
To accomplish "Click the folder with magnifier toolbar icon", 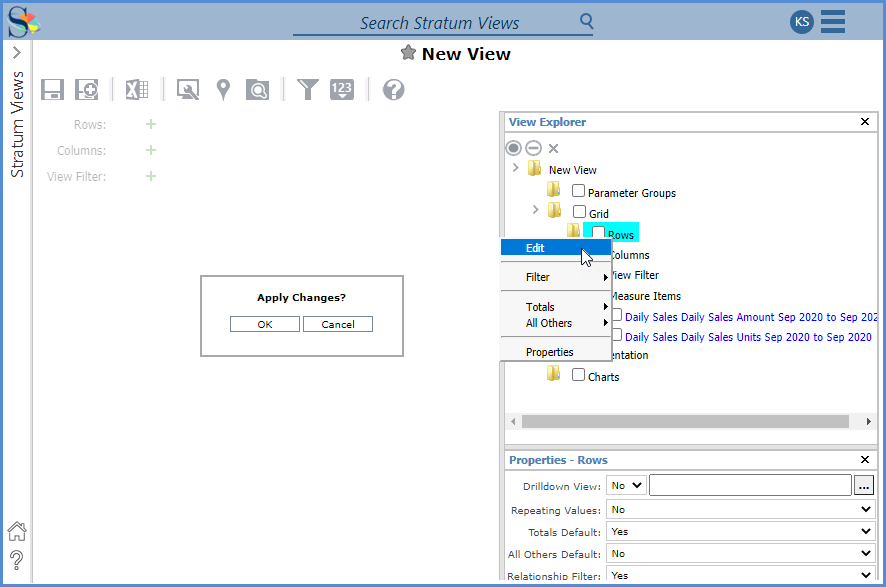I will point(258,89).
